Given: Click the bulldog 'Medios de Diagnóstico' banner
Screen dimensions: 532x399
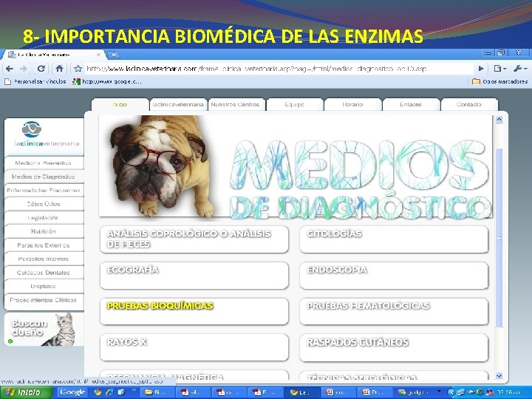Looking at the screenshot, I should coord(295,166).
